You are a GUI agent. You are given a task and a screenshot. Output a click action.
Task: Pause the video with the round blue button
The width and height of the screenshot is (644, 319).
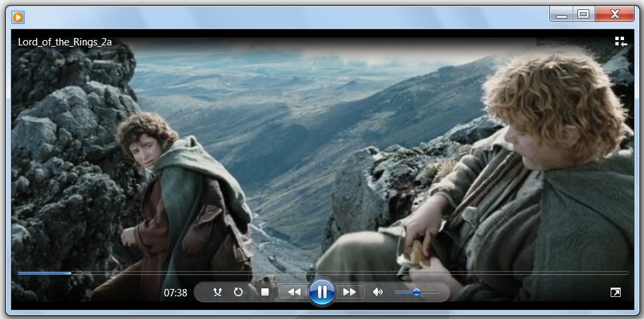(321, 292)
